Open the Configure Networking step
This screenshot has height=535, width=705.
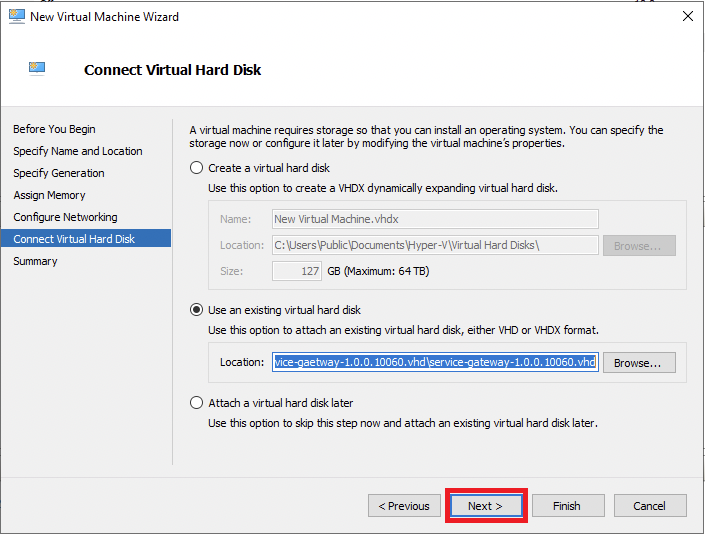[x=65, y=217]
